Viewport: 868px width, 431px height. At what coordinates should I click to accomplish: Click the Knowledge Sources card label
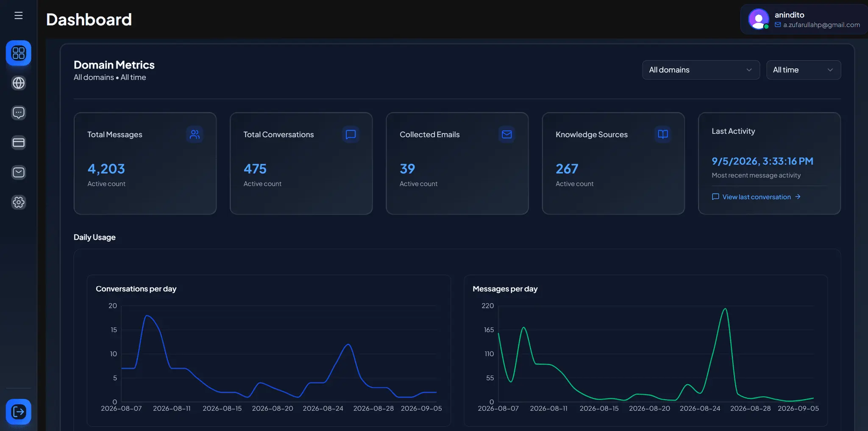pos(592,135)
